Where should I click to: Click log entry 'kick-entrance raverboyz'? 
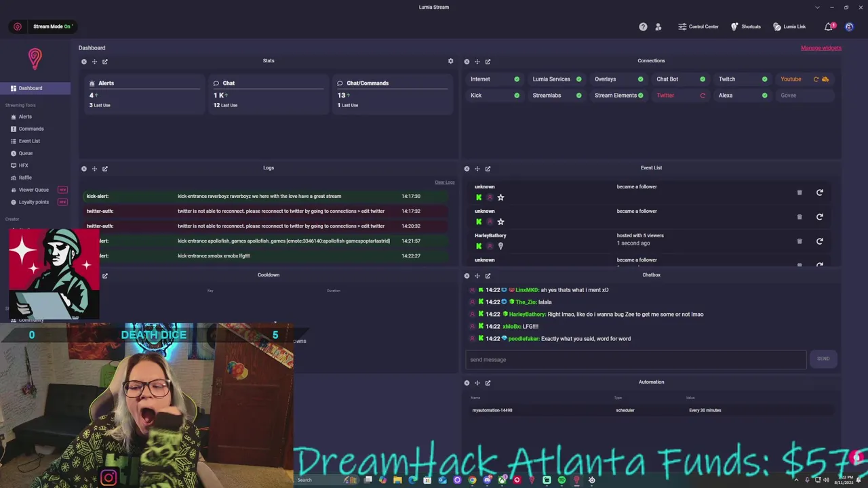pos(266,197)
